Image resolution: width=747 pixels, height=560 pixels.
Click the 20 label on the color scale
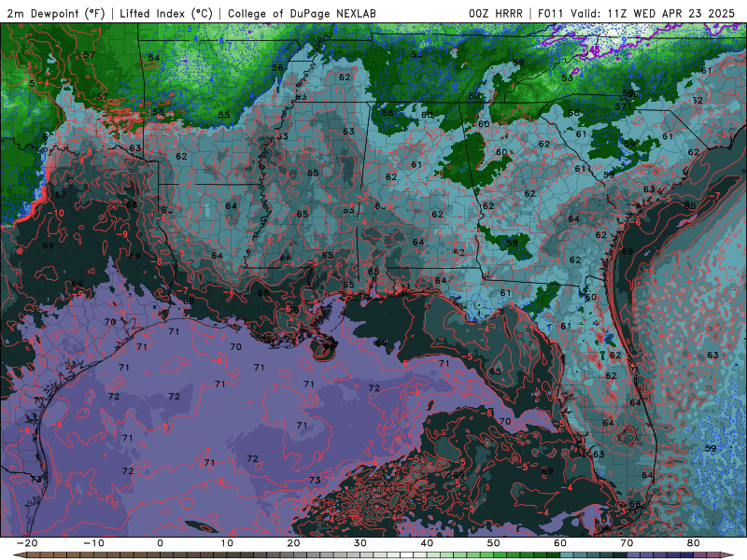[293, 543]
